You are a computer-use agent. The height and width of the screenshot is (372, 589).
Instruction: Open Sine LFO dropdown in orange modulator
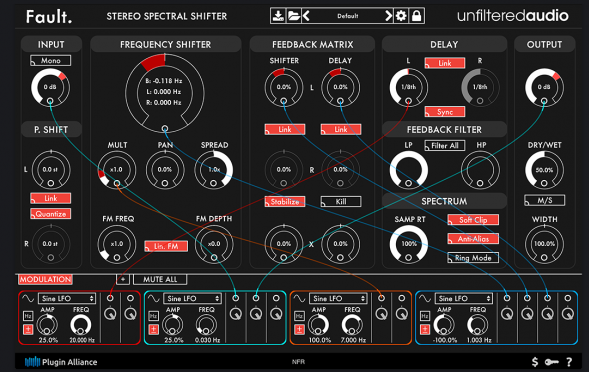click(x=338, y=298)
